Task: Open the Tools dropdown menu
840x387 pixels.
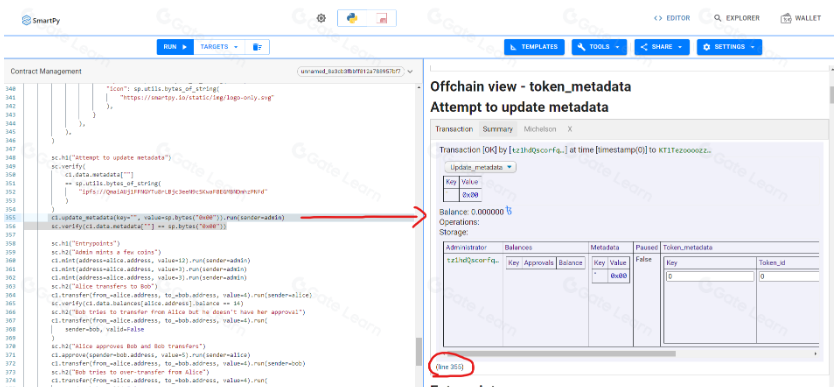Action: coord(599,47)
